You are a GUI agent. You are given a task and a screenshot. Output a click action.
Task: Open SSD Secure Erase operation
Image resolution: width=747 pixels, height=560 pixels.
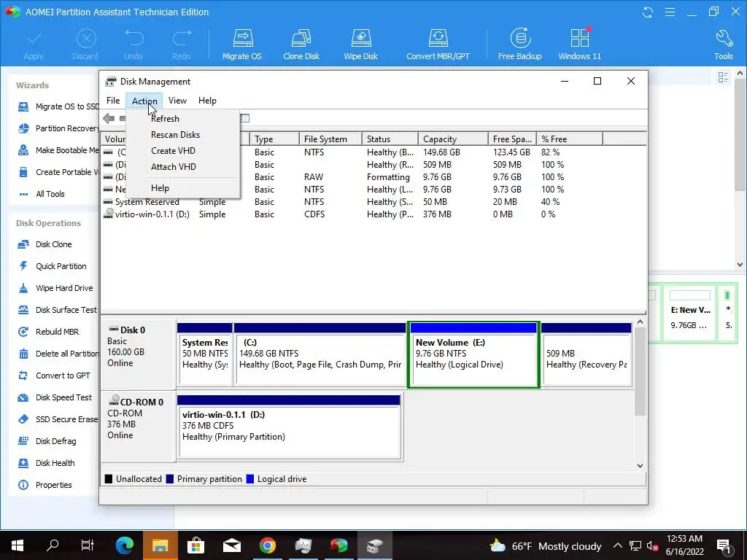coord(58,419)
